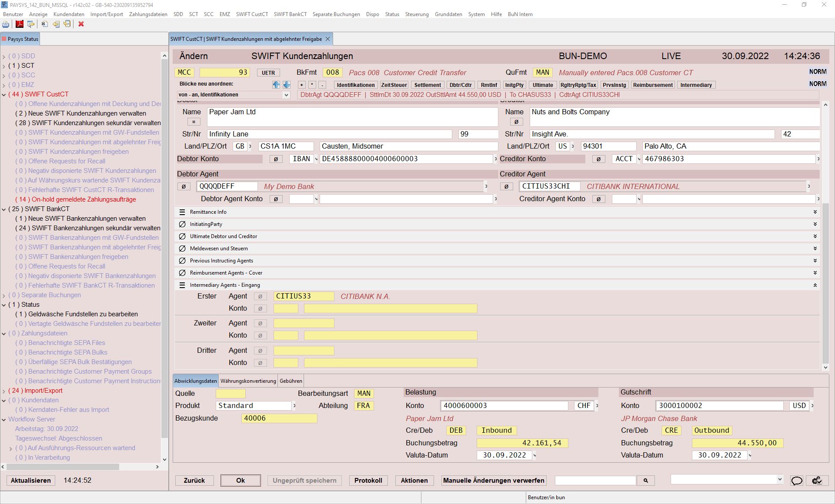
Task: Click the ø icon next to Debtor Konto
Action: [x=276, y=159]
